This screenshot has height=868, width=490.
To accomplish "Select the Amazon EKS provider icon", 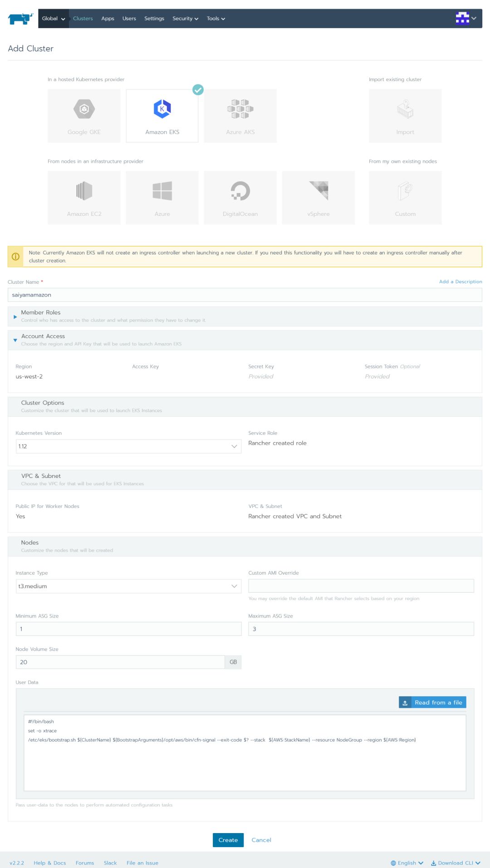I will click(x=162, y=109).
